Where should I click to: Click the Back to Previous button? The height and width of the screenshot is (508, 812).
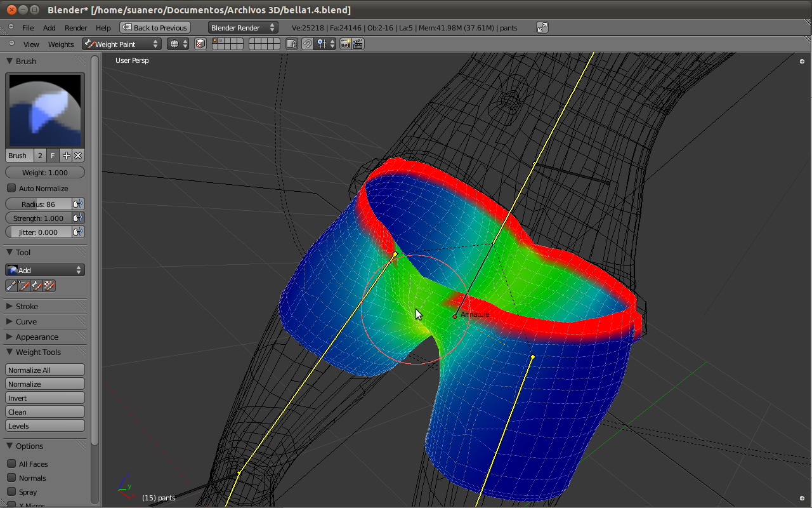[155, 27]
